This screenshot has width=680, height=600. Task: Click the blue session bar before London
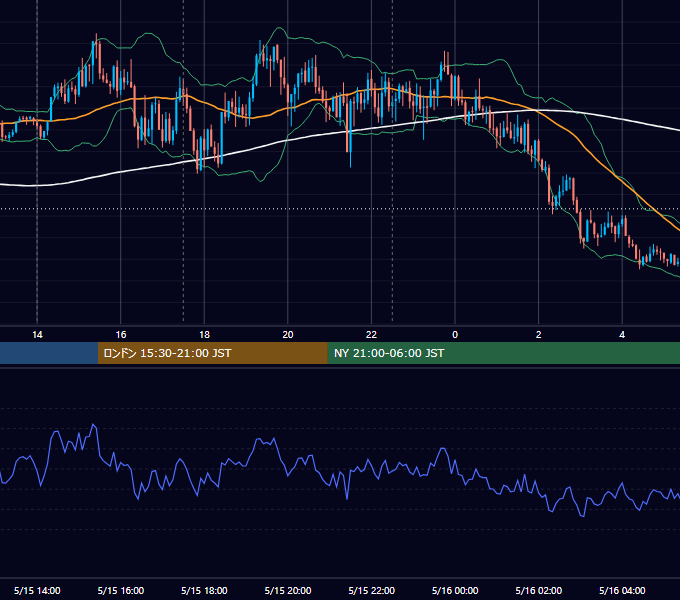pos(49,353)
